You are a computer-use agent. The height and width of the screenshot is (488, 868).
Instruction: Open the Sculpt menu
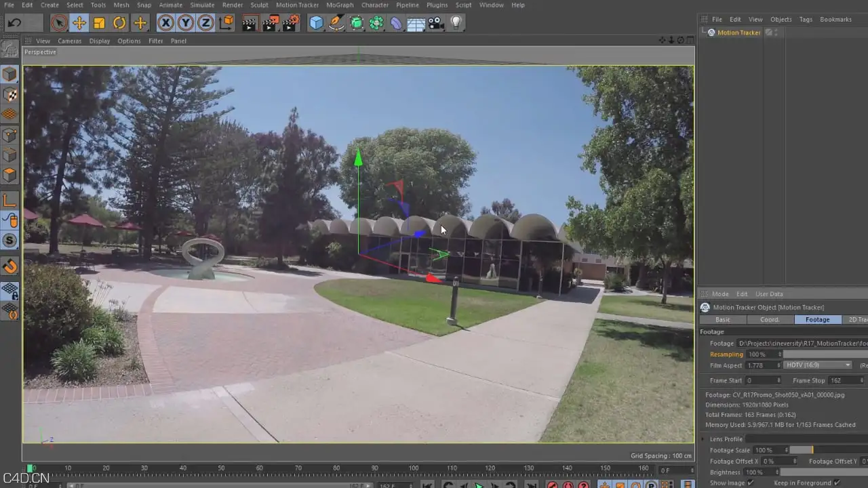259,5
